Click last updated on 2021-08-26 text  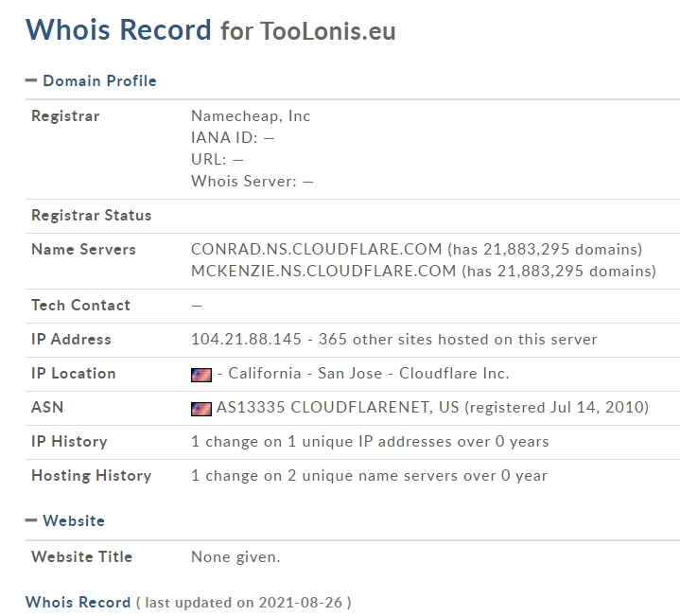244,602
